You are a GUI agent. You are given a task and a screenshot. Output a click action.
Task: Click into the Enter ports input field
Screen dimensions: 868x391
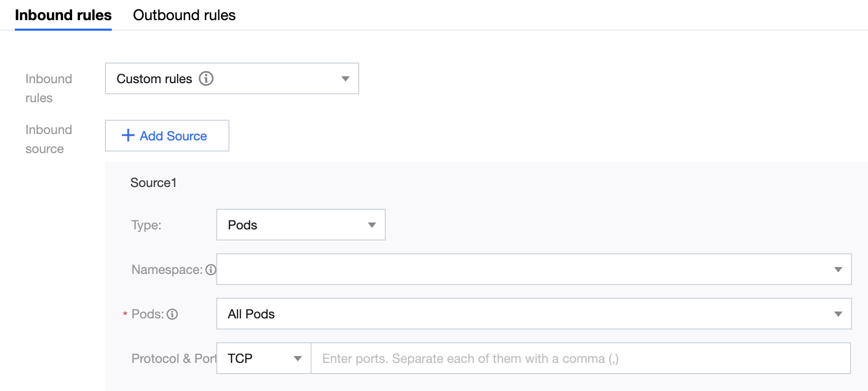coord(580,358)
